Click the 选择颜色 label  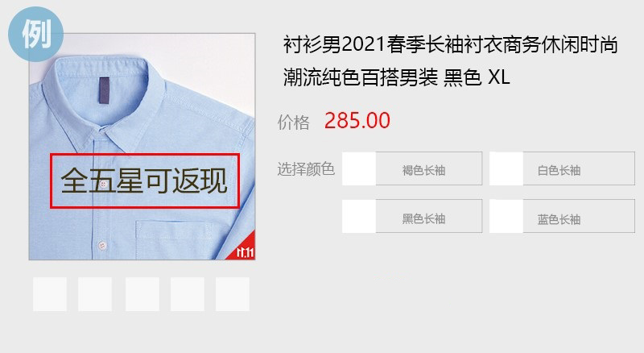[306, 169]
